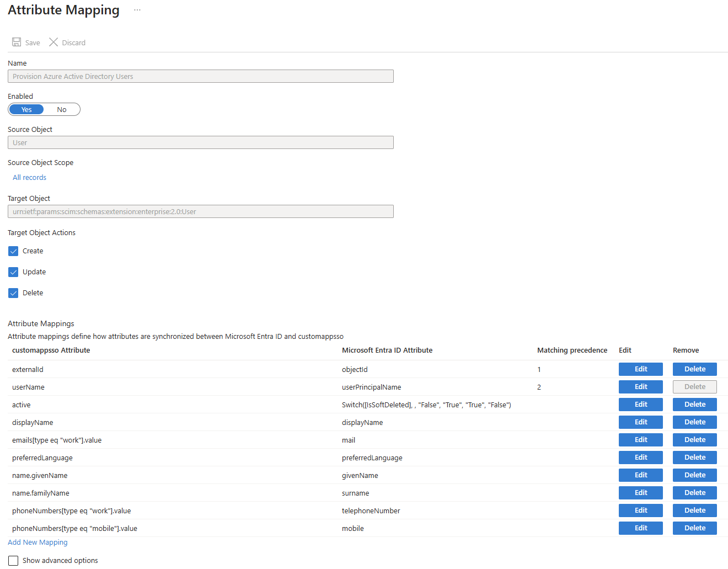Click the Name input field
The image size is (728, 569).
coord(201,76)
